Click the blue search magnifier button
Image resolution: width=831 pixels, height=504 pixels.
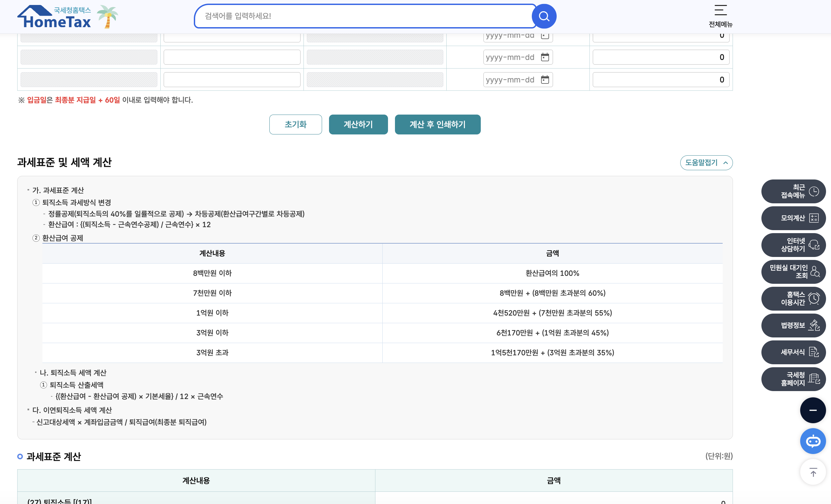point(544,16)
